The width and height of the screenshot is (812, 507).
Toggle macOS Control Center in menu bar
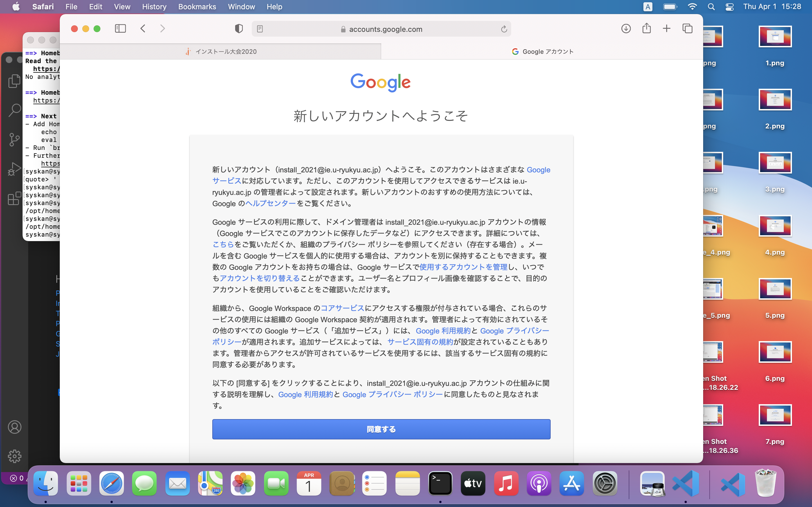tap(729, 7)
